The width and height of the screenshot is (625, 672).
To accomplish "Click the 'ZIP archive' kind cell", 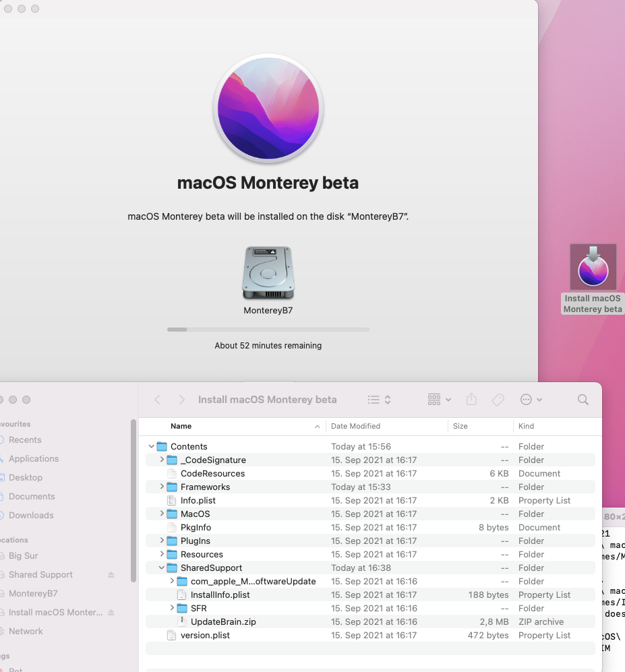I will (541, 622).
